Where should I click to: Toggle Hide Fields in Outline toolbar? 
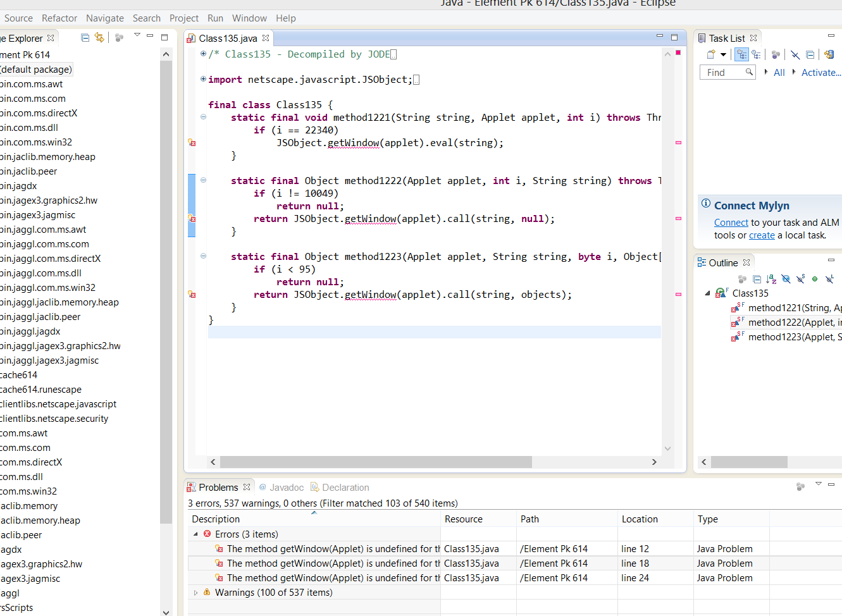pos(786,279)
